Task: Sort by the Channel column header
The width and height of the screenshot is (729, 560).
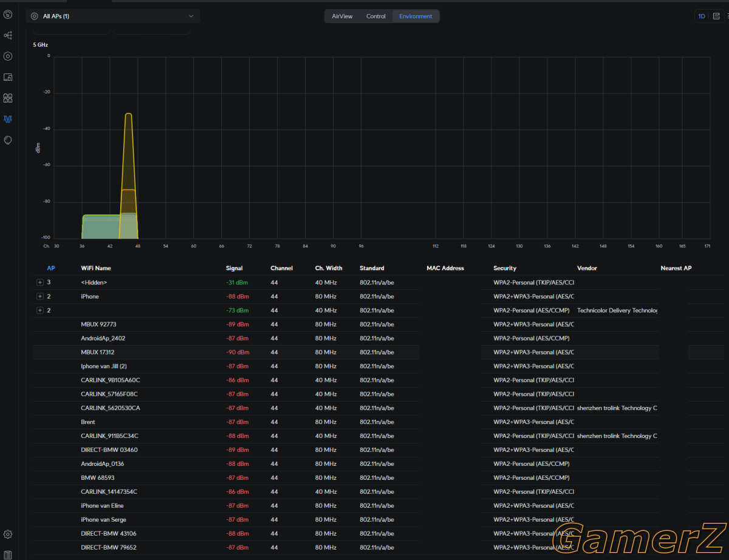Action: click(x=281, y=268)
